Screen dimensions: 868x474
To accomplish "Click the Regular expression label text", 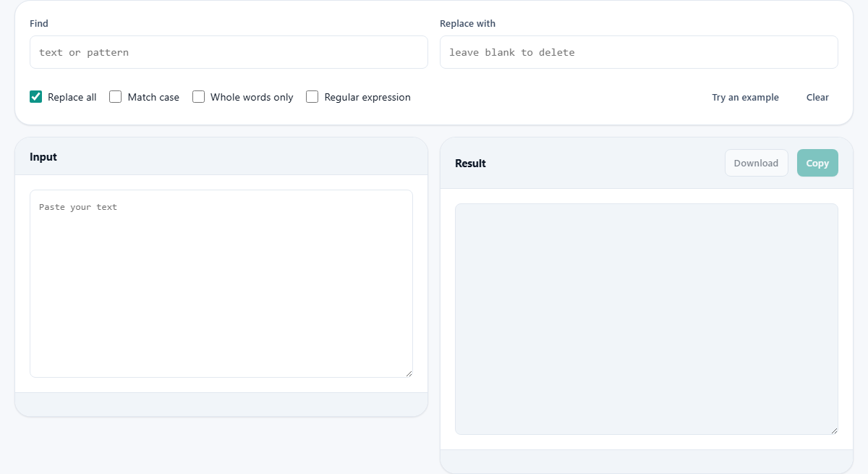I will click(x=367, y=97).
